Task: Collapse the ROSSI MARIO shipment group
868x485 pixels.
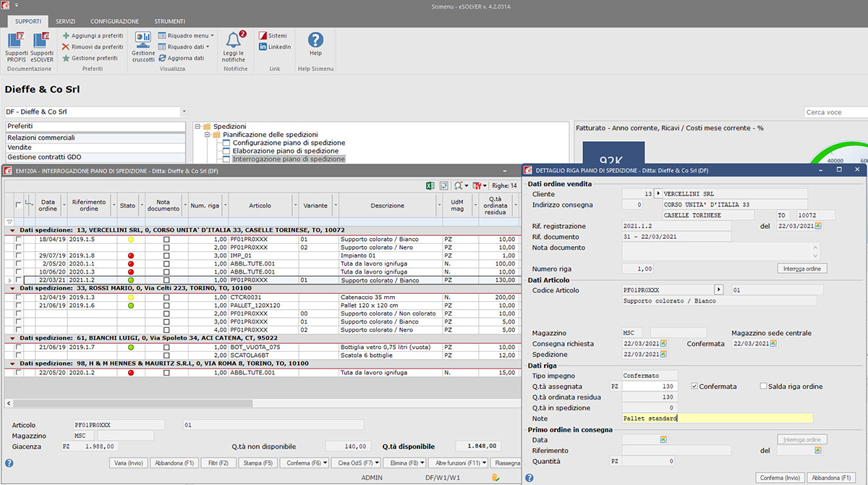Action: coord(12,288)
